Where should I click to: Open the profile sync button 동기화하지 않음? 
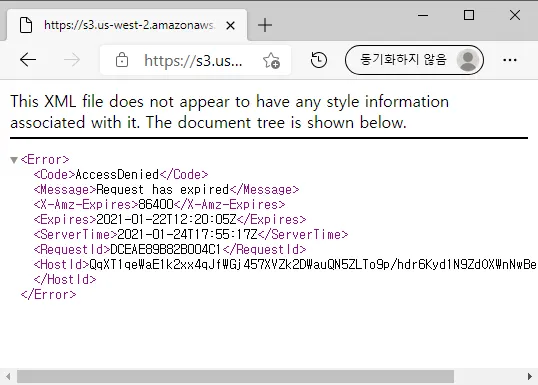pos(414,60)
